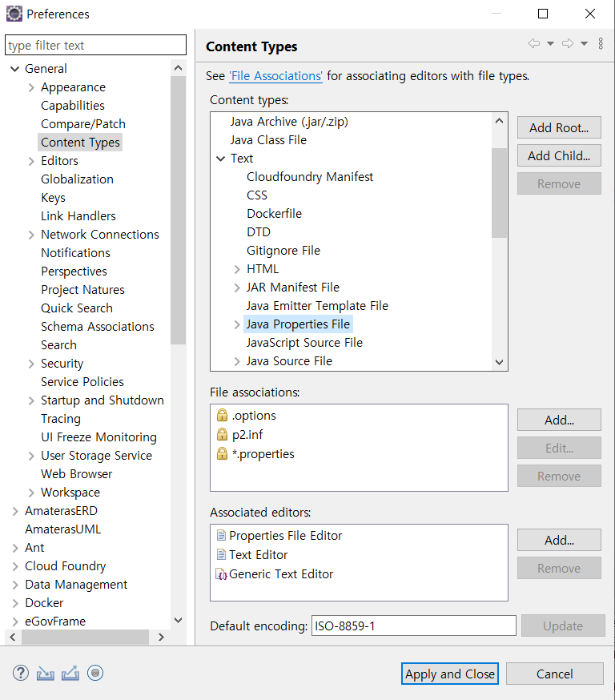Expand the Java Source File node
Image resolution: width=615 pixels, height=700 pixels.
[237, 361]
